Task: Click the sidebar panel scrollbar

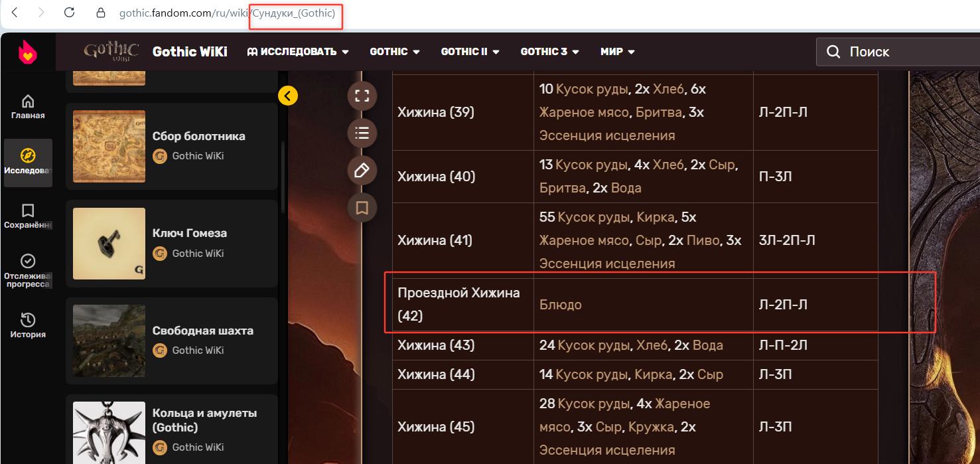Action: click(283, 178)
